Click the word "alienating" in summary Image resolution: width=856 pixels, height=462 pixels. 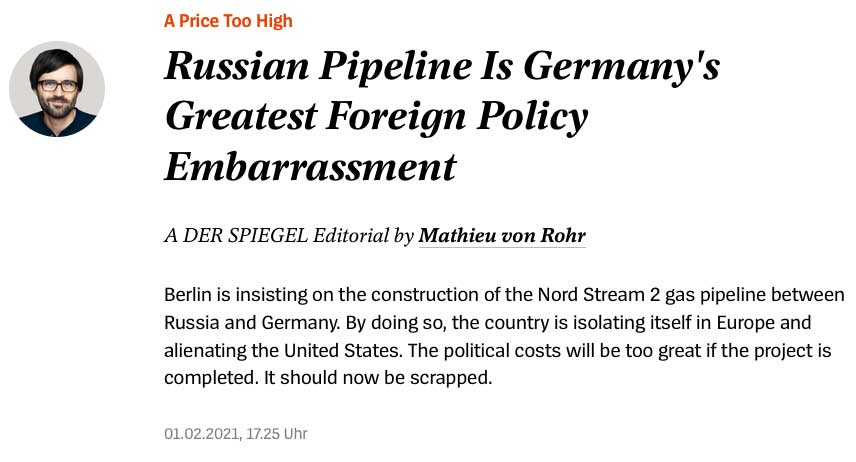(203, 352)
